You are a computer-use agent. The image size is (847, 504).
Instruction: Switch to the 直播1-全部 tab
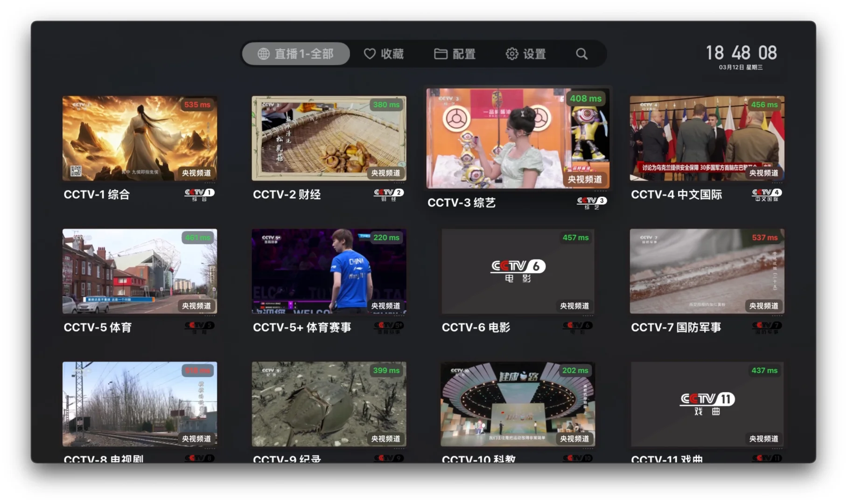pos(295,54)
